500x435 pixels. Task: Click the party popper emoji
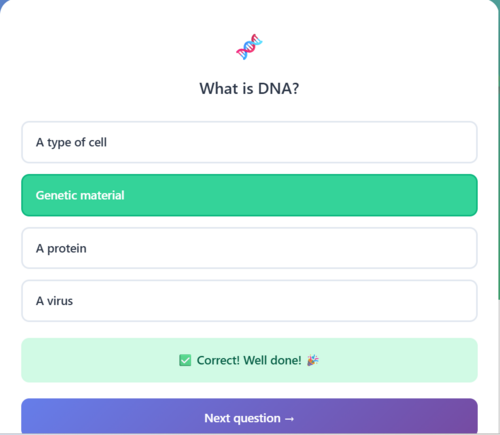click(313, 360)
